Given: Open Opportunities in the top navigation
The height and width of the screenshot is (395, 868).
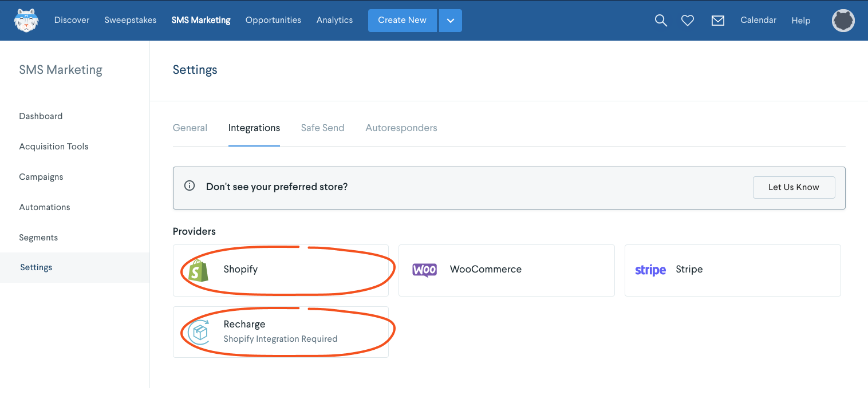Looking at the screenshot, I should coord(273,20).
